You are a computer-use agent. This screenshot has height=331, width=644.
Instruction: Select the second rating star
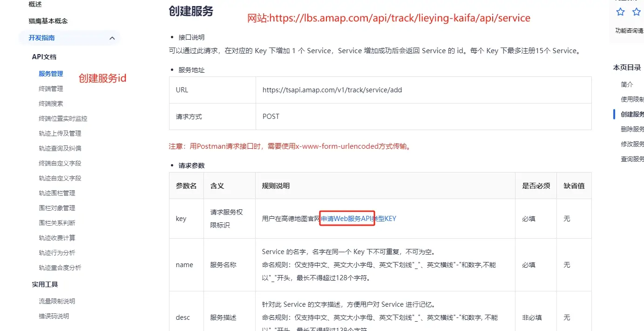click(x=636, y=12)
